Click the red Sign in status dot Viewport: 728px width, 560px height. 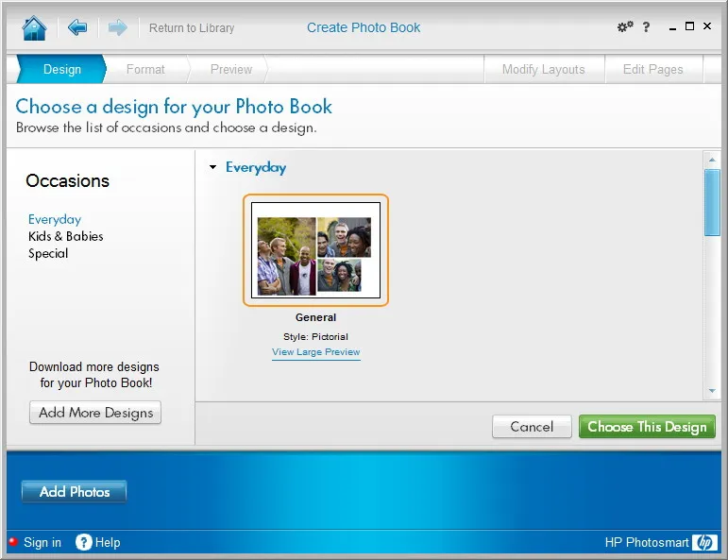pyautogui.click(x=13, y=541)
